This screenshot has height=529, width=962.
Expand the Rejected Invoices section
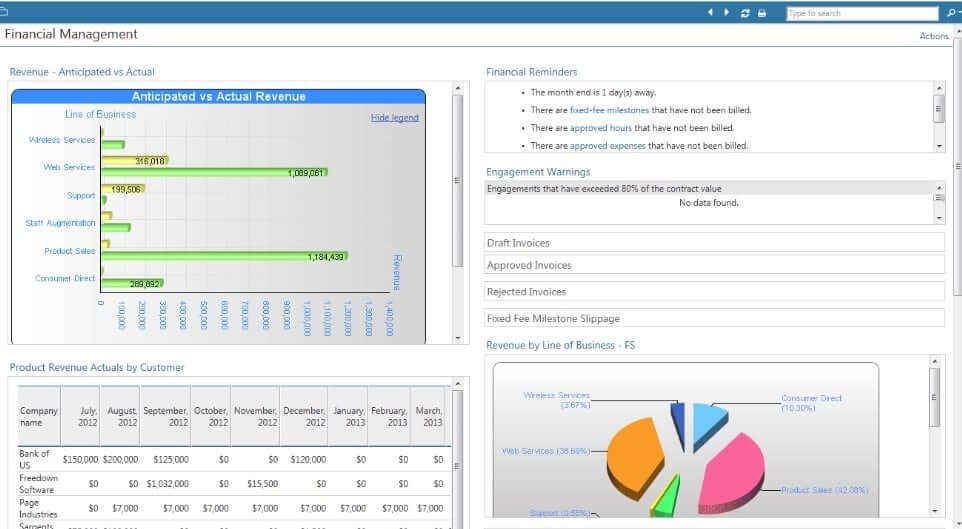(x=714, y=292)
